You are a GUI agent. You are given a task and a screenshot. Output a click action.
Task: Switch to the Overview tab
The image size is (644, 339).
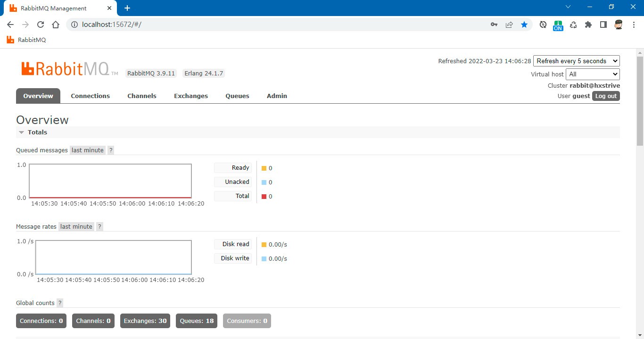38,96
